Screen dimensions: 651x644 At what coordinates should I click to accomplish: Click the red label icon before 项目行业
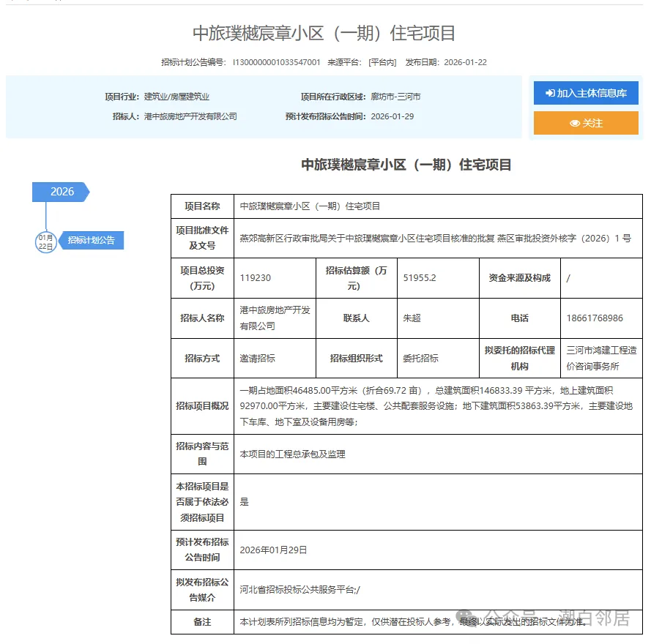[x=102, y=96]
